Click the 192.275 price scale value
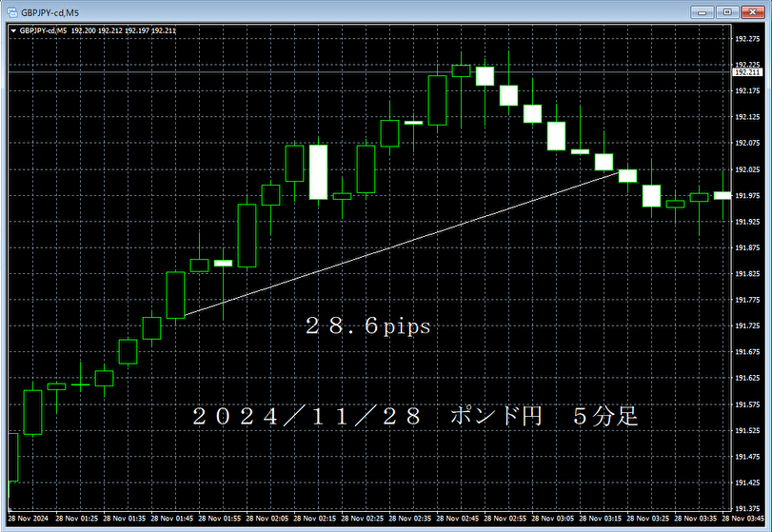The image size is (772, 532). tap(747, 39)
